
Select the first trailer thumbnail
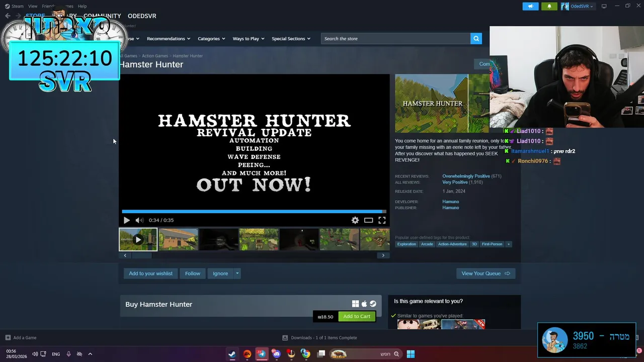click(138, 239)
